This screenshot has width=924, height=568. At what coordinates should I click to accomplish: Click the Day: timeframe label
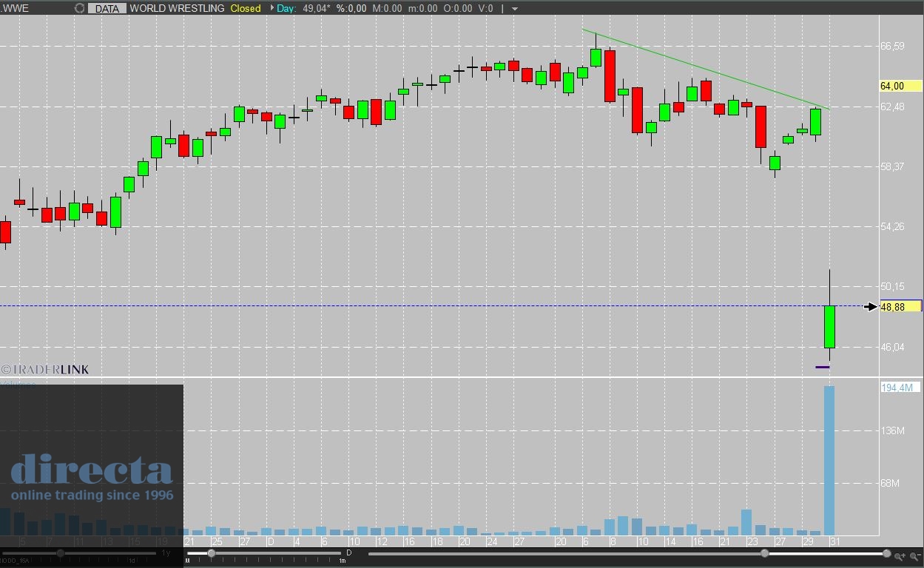point(286,8)
